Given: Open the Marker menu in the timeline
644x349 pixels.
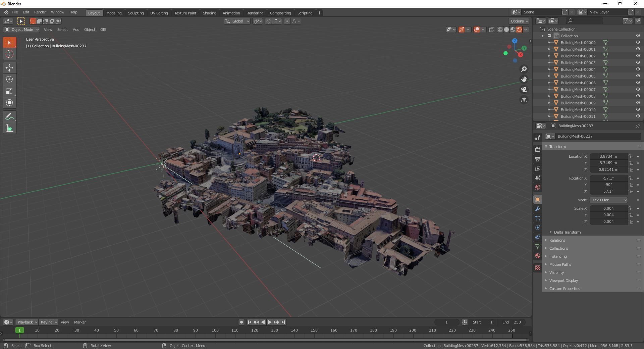Looking at the screenshot, I should coord(80,322).
